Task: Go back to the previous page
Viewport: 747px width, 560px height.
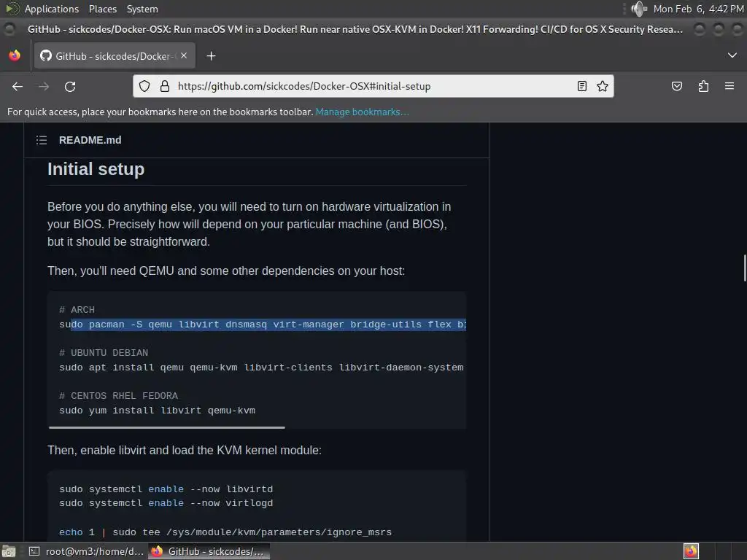Action: click(x=18, y=86)
